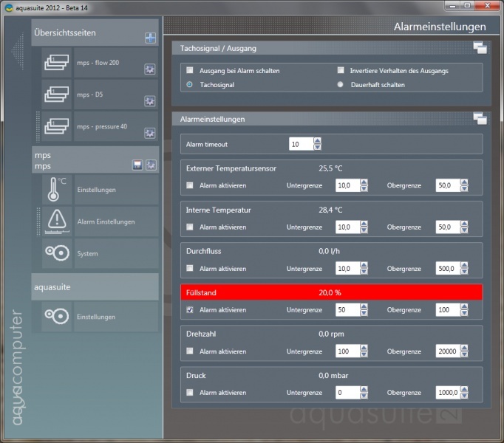Collapse sidebar using dotted arrow handle

(x=18, y=51)
